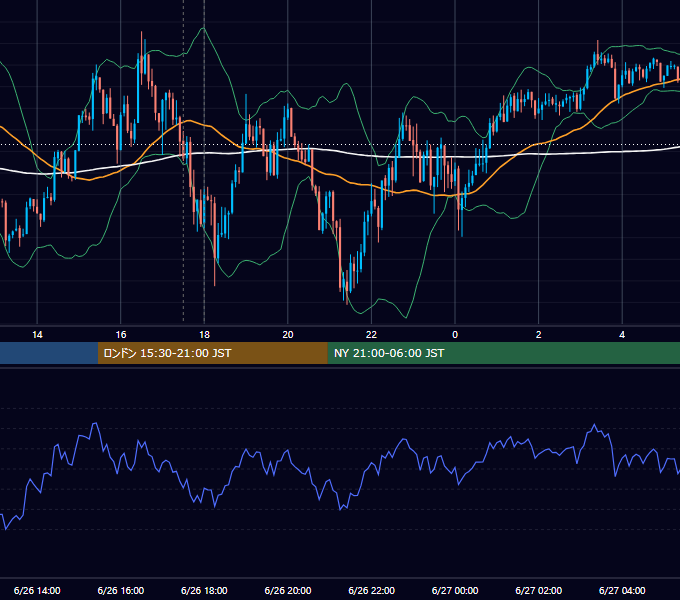
Task: Click the 18 hour axis label
Action: pyautogui.click(x=204, y=335)
